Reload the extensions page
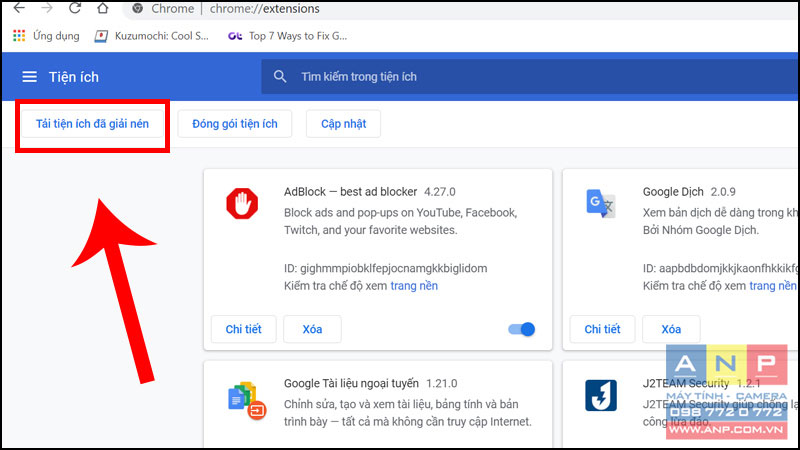This screenshot has width=800, height=450. pos(75,8)
